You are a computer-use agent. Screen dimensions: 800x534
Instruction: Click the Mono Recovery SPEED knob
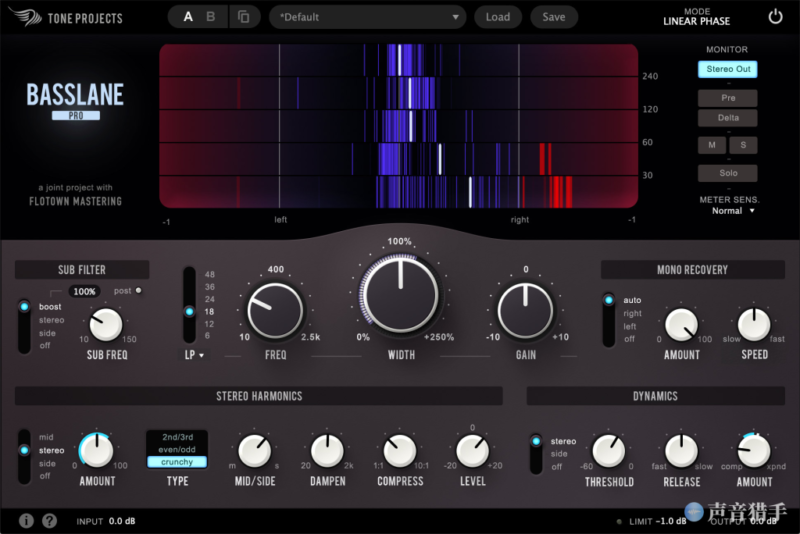(x=754, y=324)
